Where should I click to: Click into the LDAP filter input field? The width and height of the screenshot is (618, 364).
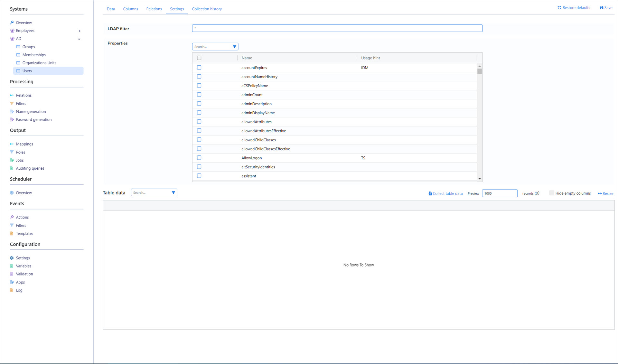(x=337, y=28)
